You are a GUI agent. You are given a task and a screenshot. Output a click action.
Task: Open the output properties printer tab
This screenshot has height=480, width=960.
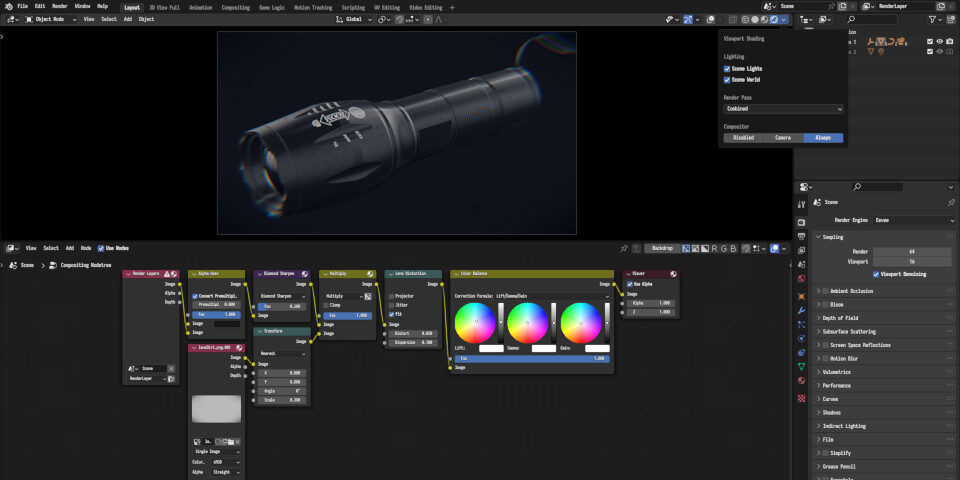coord(801,236)
